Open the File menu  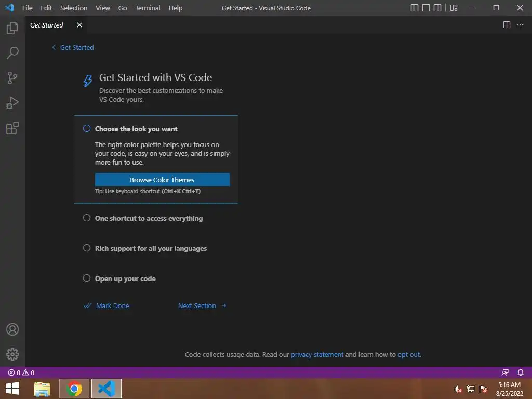(x=27, y=8)
